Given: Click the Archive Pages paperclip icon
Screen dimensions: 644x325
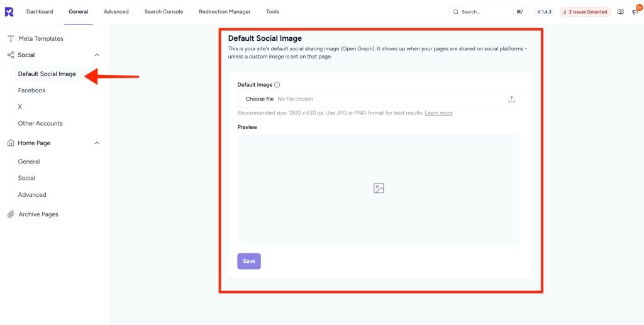Looking at the screenshot, I should (11, 214).
